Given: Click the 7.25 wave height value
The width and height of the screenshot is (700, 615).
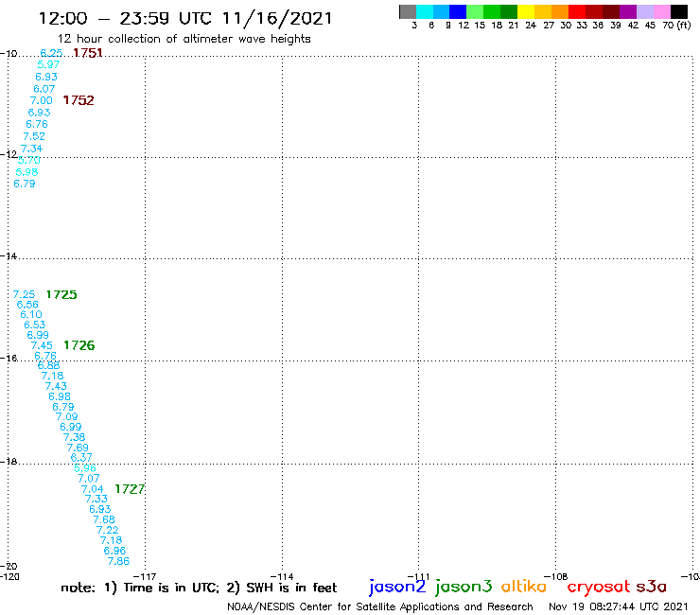Looking at the screenshot, I should 24,294.
